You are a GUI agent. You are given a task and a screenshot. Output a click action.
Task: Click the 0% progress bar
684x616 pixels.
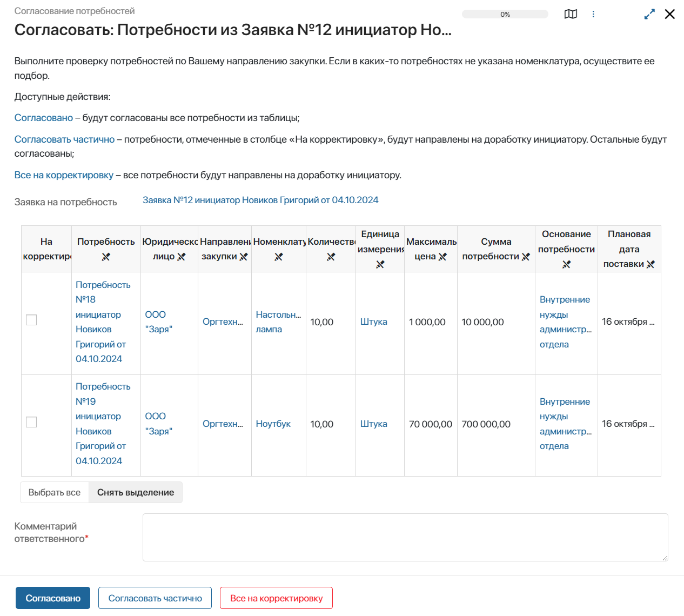pyautogui.click(x=505, y=15)
